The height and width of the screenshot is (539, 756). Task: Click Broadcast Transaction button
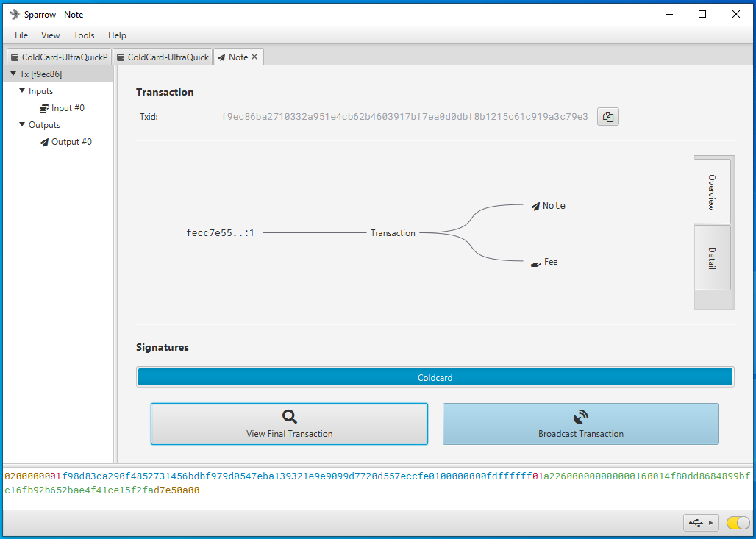pyautogui.click(x=580, y=424)
